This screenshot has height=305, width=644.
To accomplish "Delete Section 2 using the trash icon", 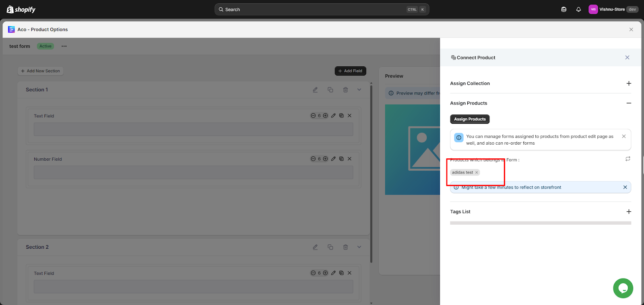I will click(x=345, y=247).
